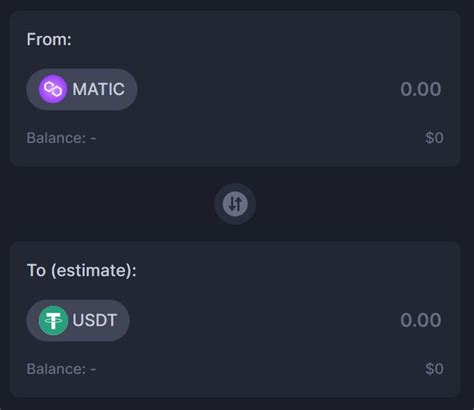
Task: Click the "To (estimate):" heading label
Action: tap(82, 270)
